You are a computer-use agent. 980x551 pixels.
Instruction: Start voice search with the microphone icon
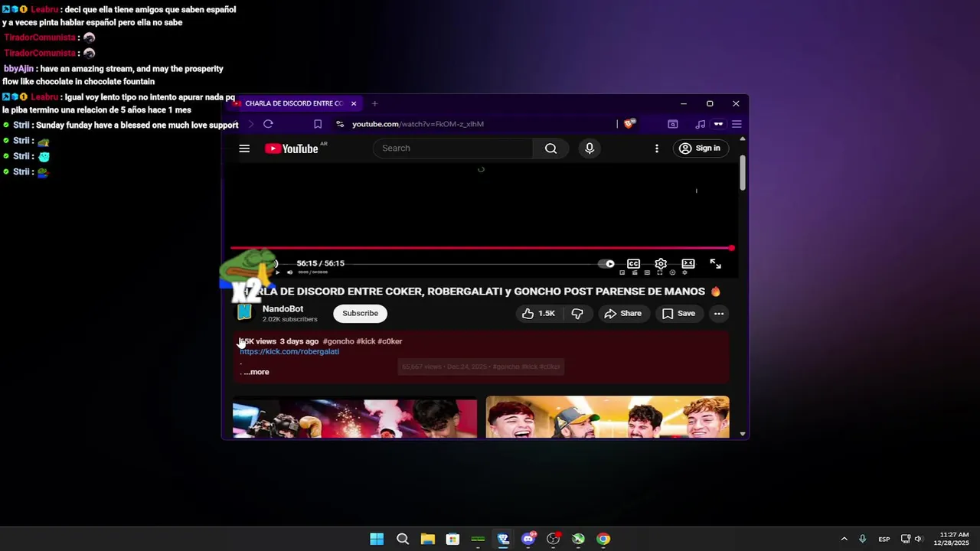(x=590, y=148)
